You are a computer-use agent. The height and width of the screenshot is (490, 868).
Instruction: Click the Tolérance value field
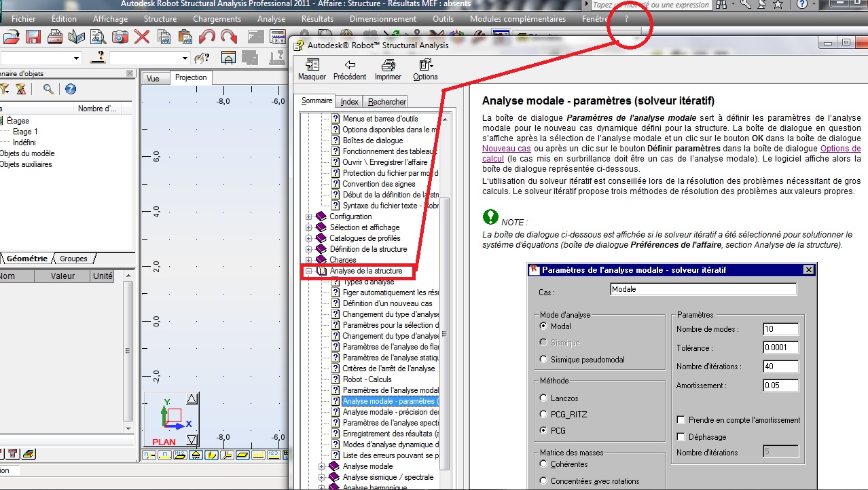coord(780,347)
